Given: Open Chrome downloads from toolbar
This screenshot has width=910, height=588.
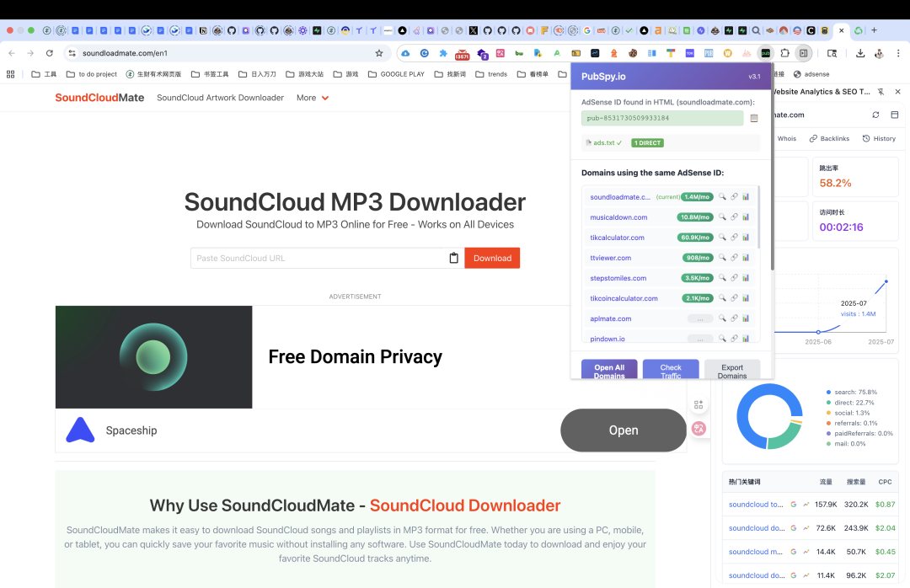Looking at the screenshot, I should tap(860, 53).
